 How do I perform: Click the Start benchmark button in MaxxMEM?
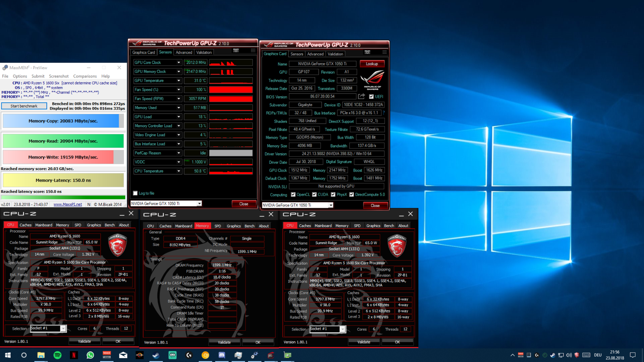24,106
